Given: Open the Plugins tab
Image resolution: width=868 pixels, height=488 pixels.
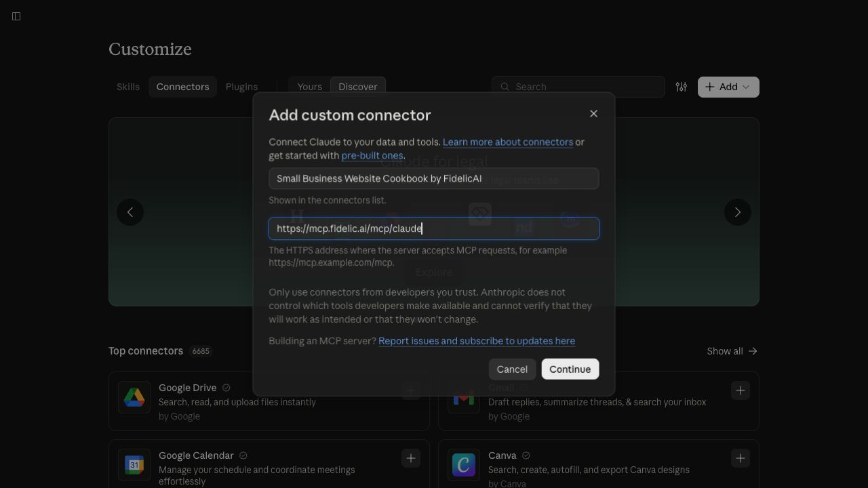Looking at the screenshot, I should tap(241, 87).
